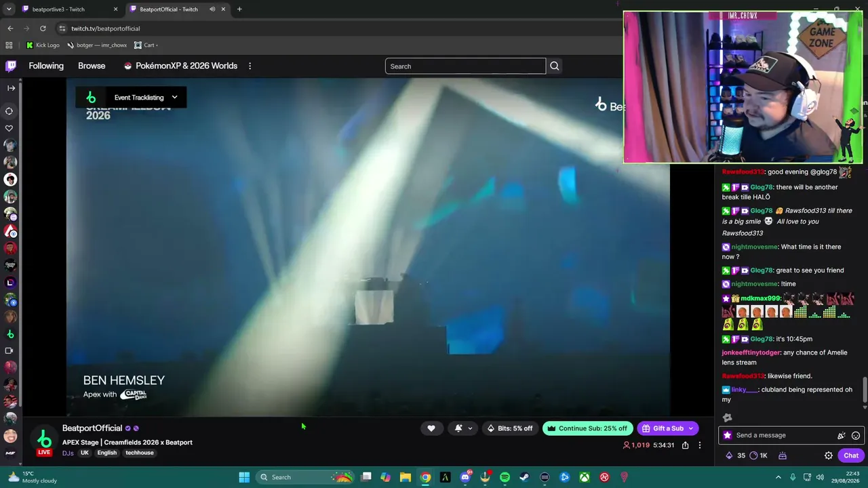Open jonkeefftinytodger's user card in chat
Image resolution: width=868 pixels, height=488 pixels.
pyautogui.click(x=751, y=352)
